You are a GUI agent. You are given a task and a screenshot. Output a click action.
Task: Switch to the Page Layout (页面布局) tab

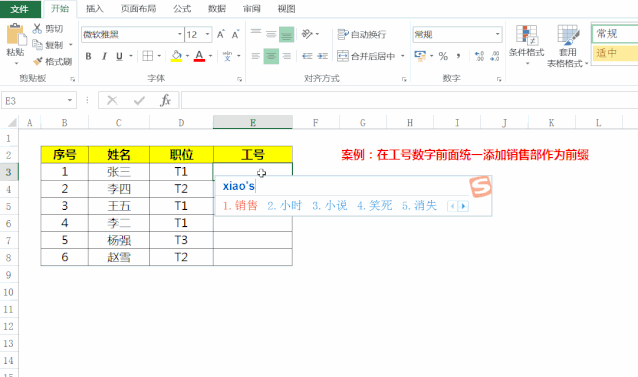click(x=138, y=9)
